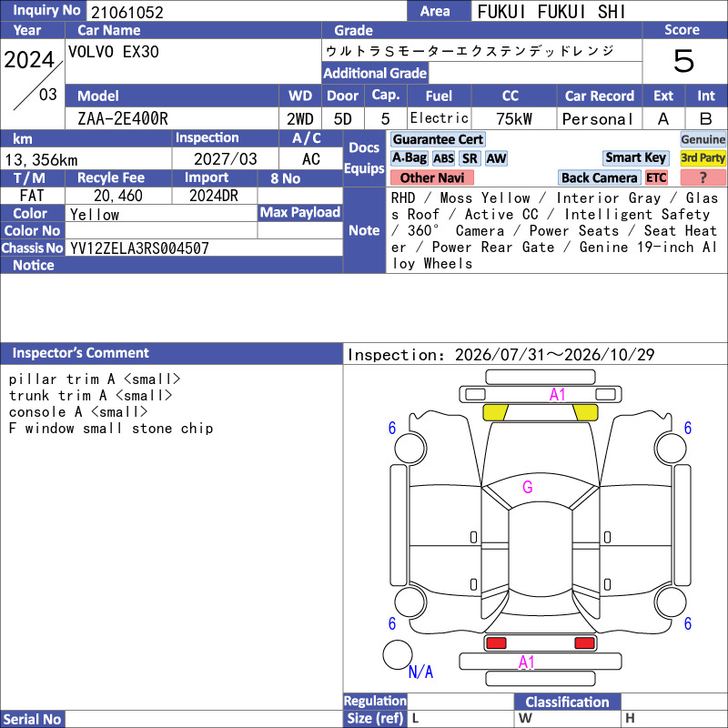The height and width of the screenshot is (728, 728).
Task: Click the Regulation label
Action: click(x=375, y=701)
